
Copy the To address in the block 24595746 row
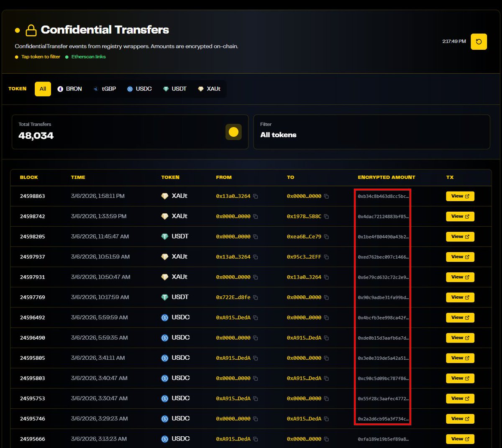tap(326, 419)
